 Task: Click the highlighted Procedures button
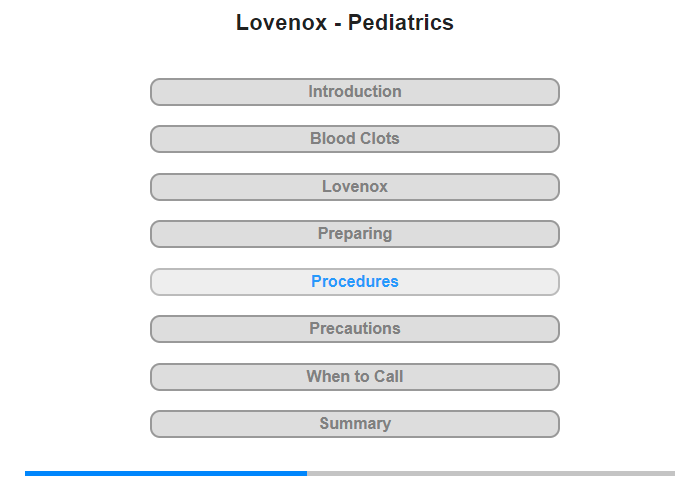point(354,282)
